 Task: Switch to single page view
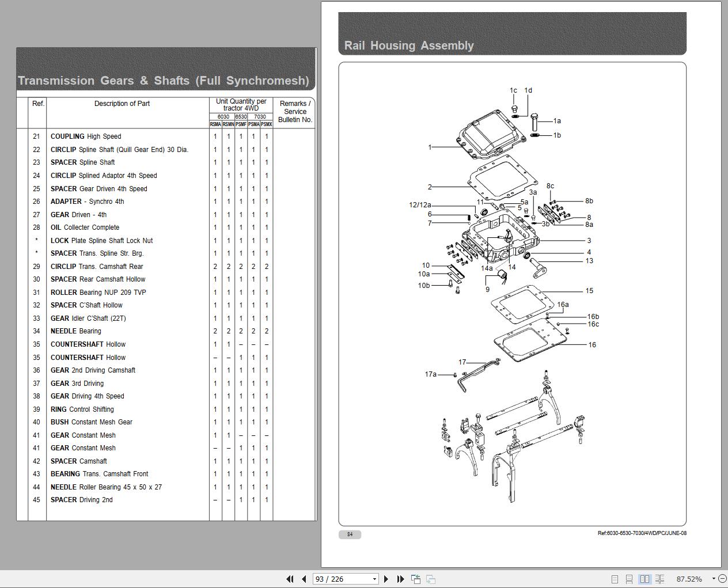pyautogui.click(x=615, y=579)
